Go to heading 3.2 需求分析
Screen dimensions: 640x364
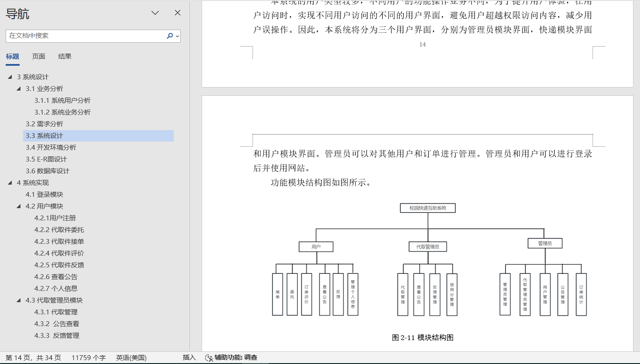pos(44,124)
